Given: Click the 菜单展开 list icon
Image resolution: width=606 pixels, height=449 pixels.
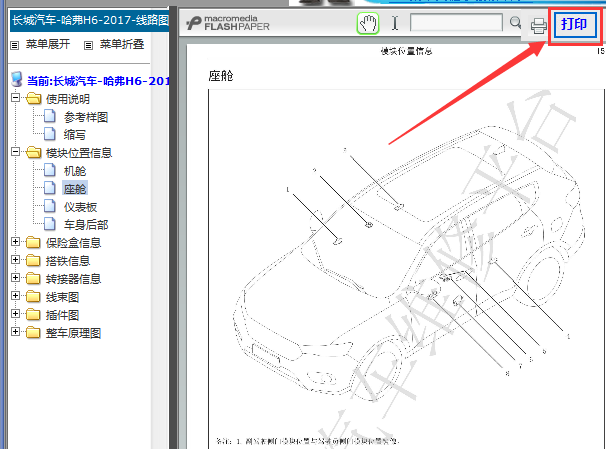Looking at the screenshot, I should (15, 45).
